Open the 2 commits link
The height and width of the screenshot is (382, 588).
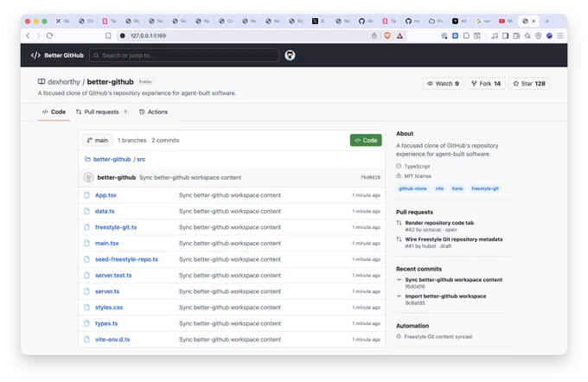(x=165, y=140)
